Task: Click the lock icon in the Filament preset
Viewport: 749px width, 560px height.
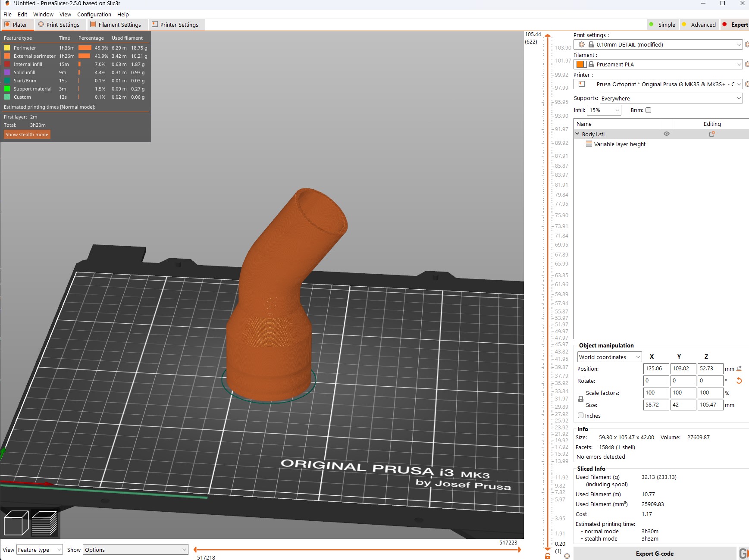Action: (591, 64)
